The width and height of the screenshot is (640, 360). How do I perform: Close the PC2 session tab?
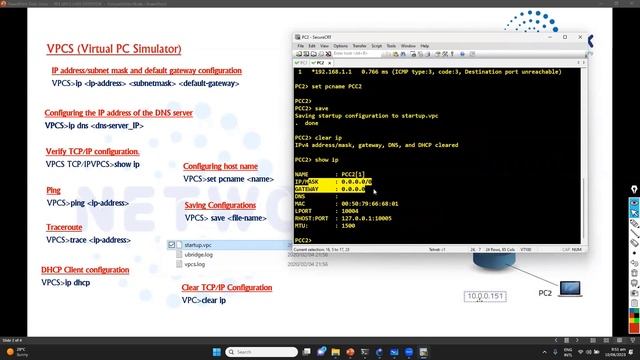(329, 63)
